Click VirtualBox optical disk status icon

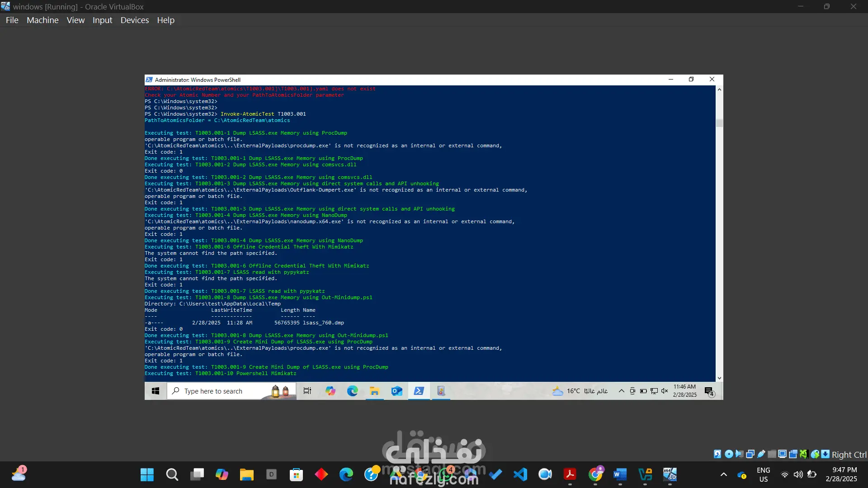tap(729, 454)
